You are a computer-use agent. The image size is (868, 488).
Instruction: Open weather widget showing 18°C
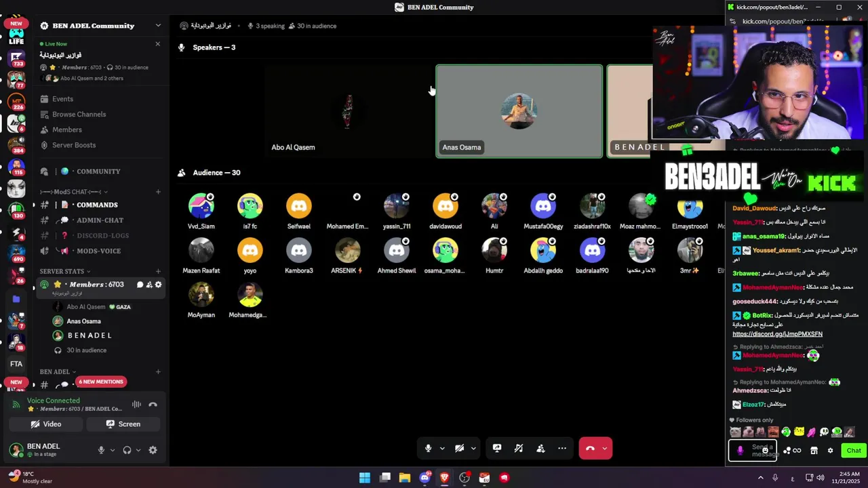point(28,477)
